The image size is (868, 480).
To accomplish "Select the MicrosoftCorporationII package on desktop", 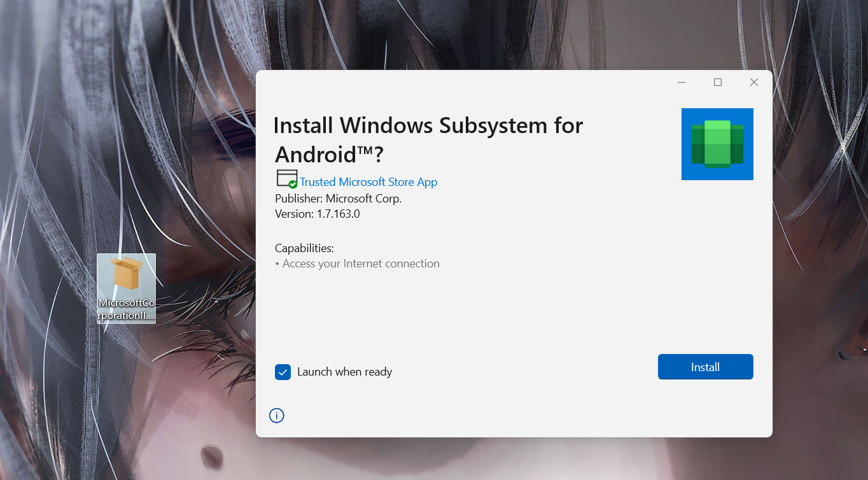I will click(126, 288).
